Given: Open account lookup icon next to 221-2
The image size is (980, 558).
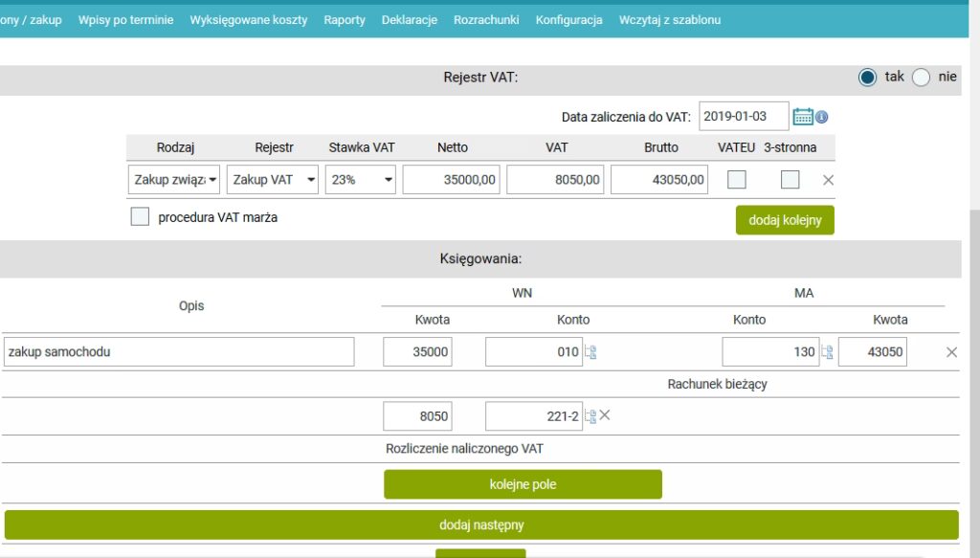Looking at the screenshot, I should coord(590,416).
